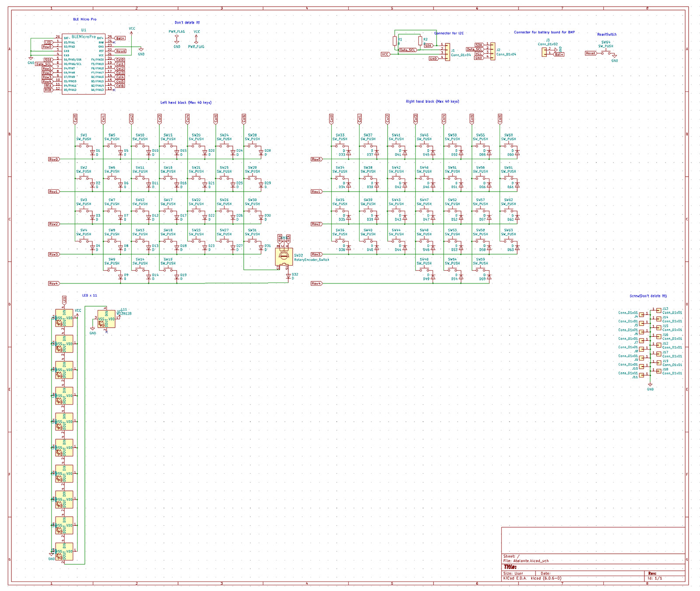
Task: Select the PWR_FLAG power symbol
Action: [x=176, y=36]
